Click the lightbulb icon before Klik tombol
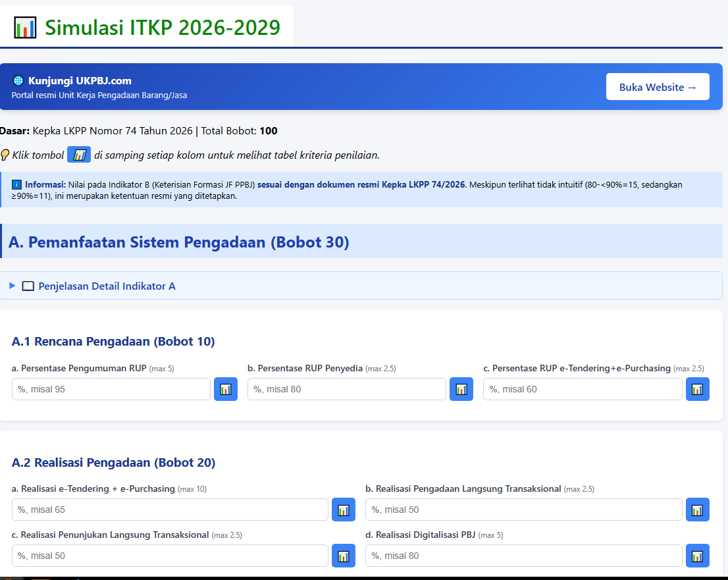 tap(5, 155)
